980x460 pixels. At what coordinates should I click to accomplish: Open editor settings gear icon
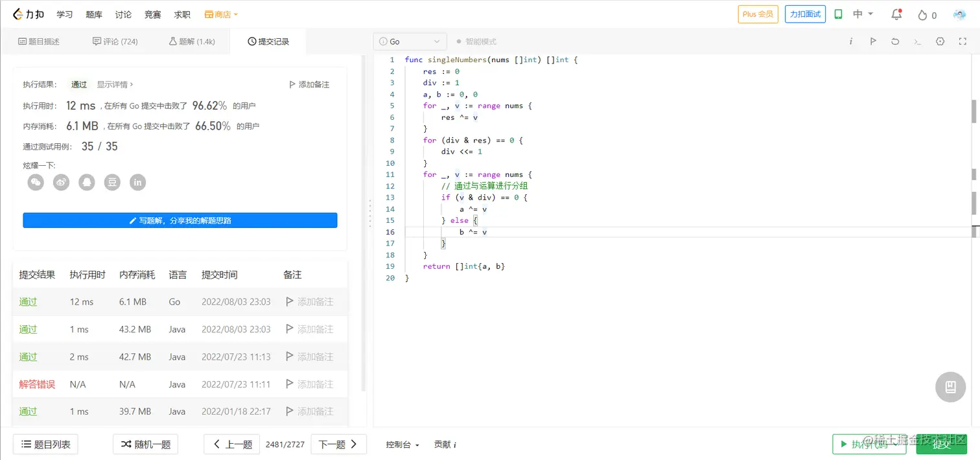tap(940, 41)
